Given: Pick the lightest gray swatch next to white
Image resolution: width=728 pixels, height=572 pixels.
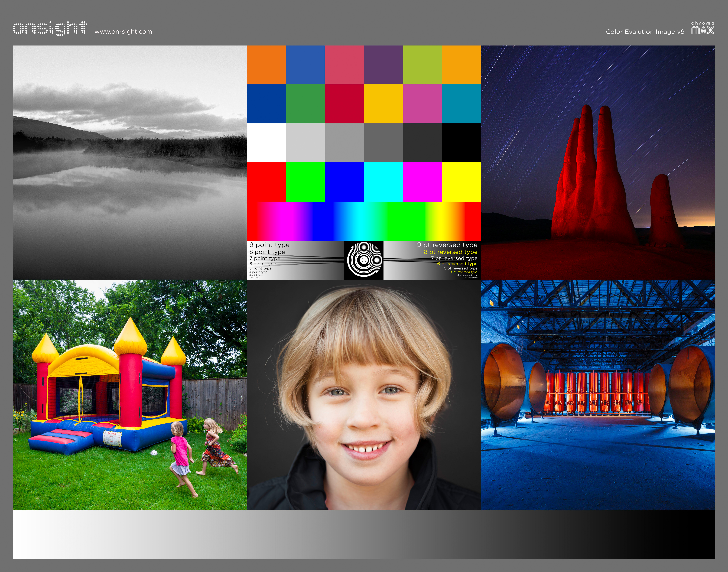Looking at the screenshot, I should click(x=305, y=143).
